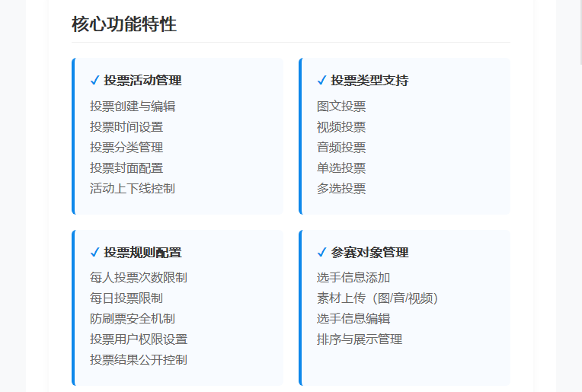
Task: Select the 核心功能特性 heading
Action: (x=124, y=24)
